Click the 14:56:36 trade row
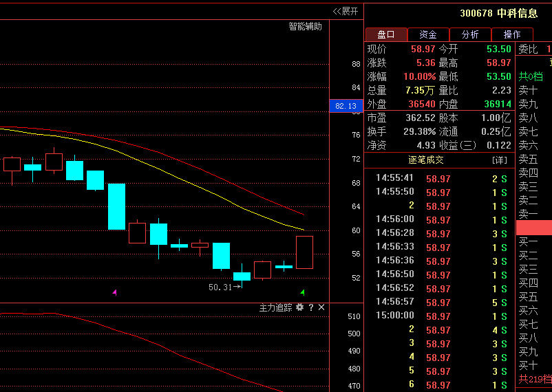 point(441,261)
